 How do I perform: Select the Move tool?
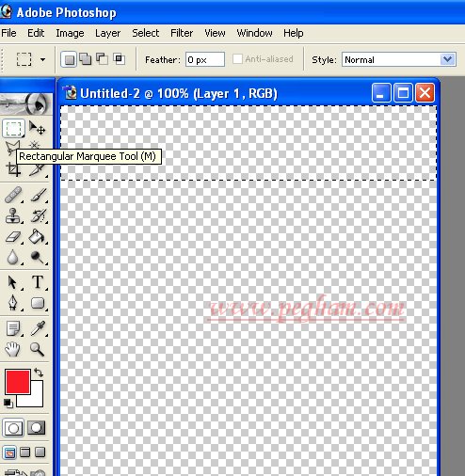[38, 128]
